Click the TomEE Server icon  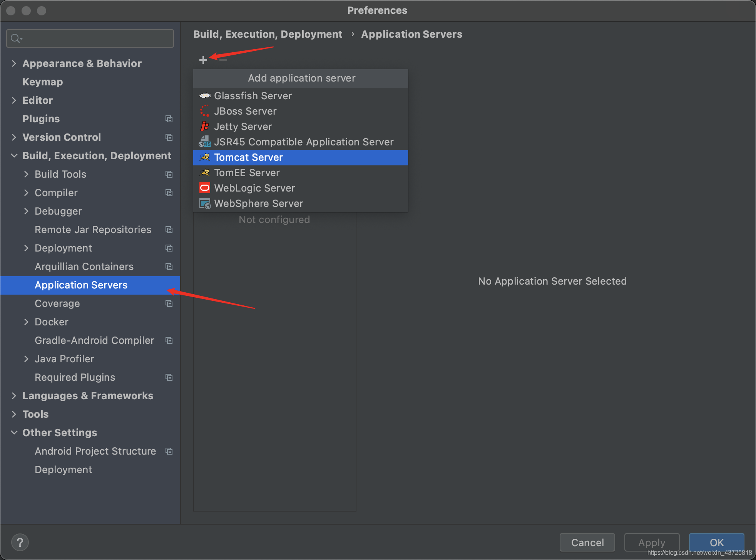coord(205,173)
